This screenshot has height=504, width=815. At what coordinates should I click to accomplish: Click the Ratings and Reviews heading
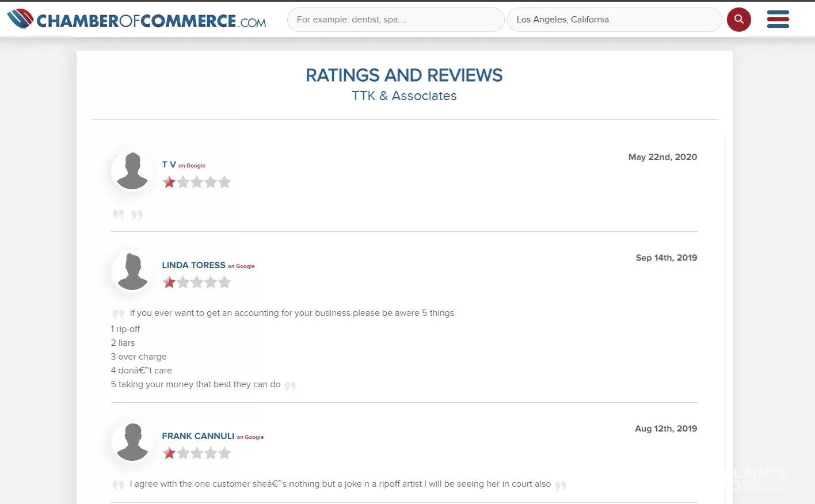click(404, 75)
